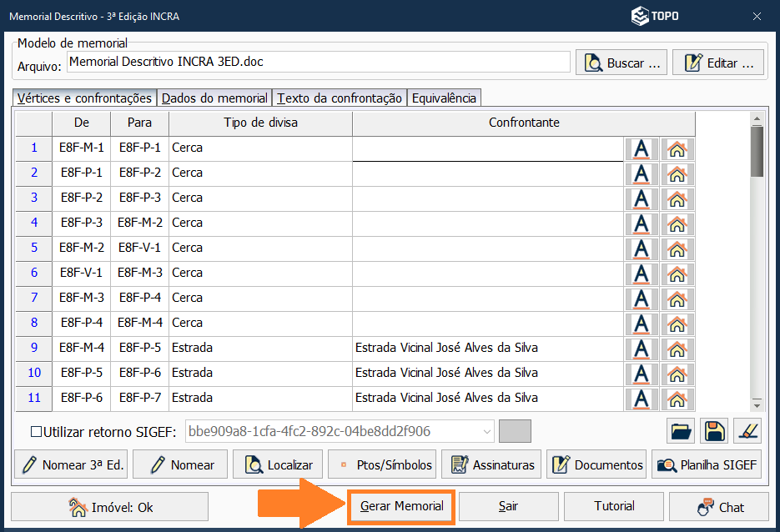Click the text 'A' icon in row 2
Screen dimensions: 780x532
point(642,174)
